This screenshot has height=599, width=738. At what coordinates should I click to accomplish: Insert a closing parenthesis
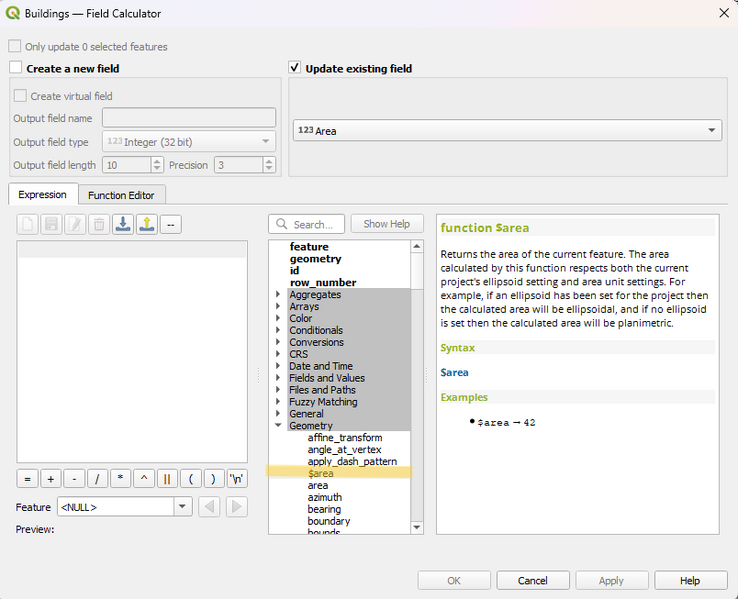pos(214,479)
